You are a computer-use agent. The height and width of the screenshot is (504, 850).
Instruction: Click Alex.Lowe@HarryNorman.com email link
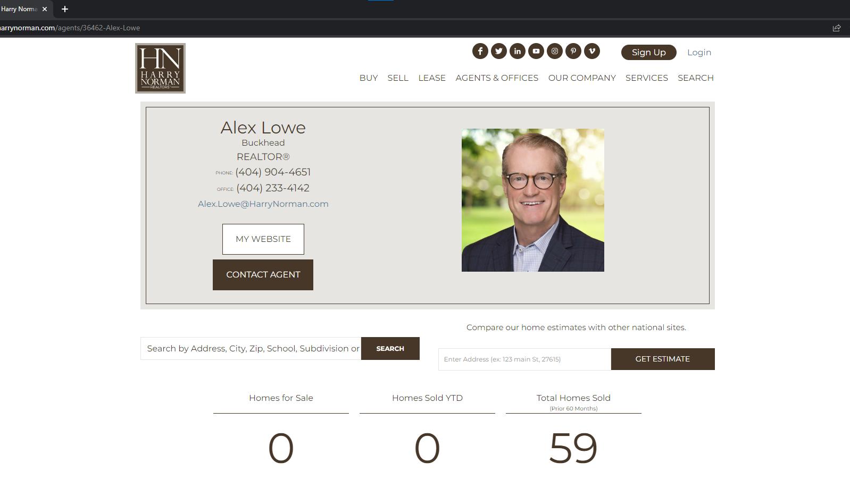(263, 204)
